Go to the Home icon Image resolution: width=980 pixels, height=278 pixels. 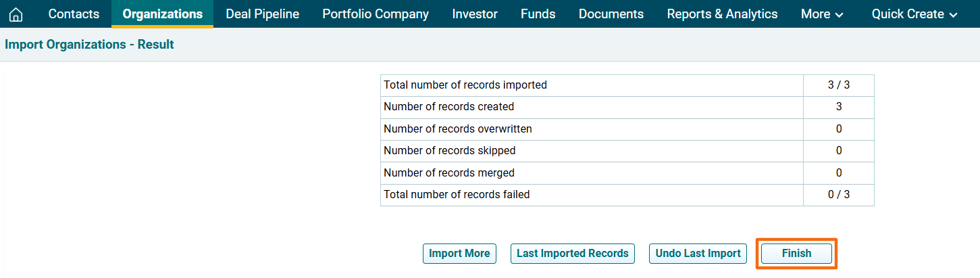16,14
